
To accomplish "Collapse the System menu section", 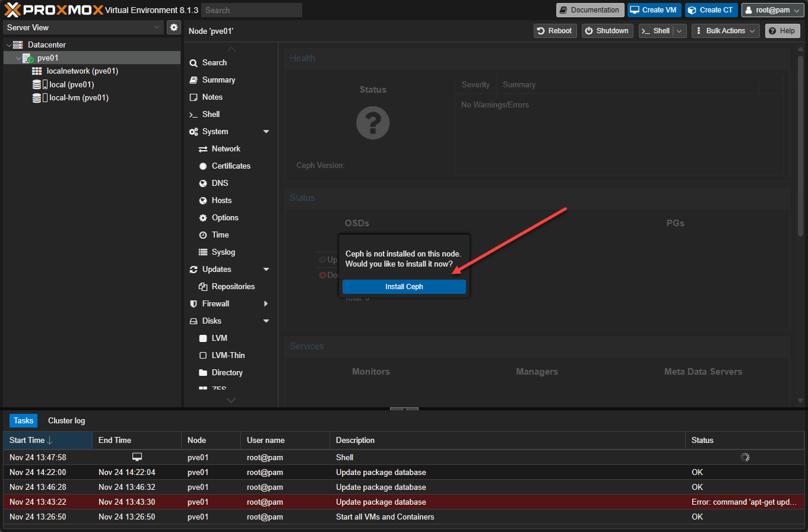I will pyautogui.click(x=266, y=132).
